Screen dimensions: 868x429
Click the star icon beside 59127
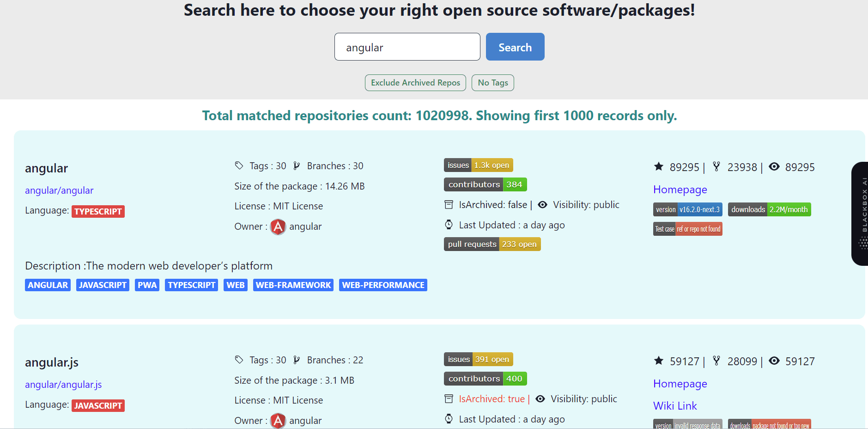point(659,361)
